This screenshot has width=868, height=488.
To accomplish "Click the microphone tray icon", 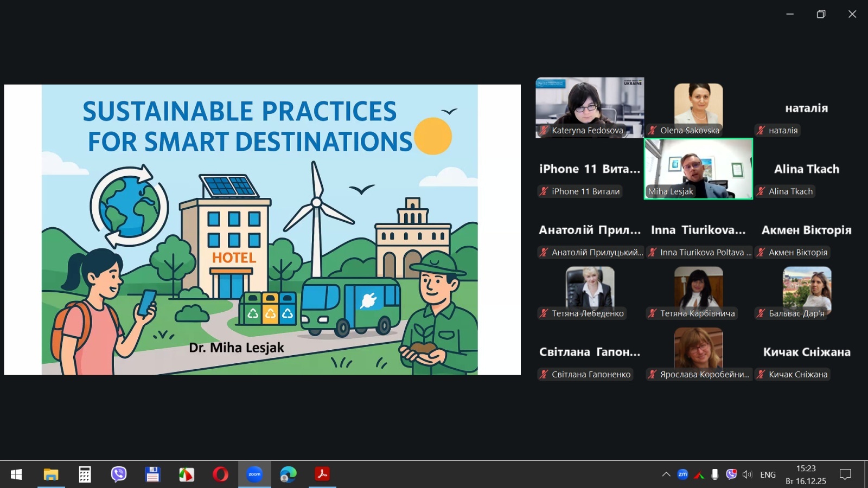I will 715,474.
